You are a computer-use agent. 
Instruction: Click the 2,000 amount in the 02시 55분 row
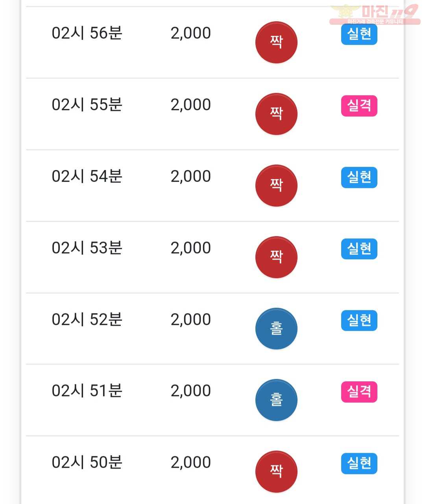click(x=191, y=105)
